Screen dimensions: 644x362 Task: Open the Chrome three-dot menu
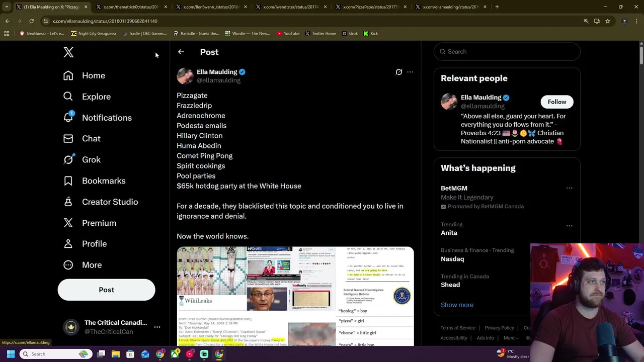637,21
